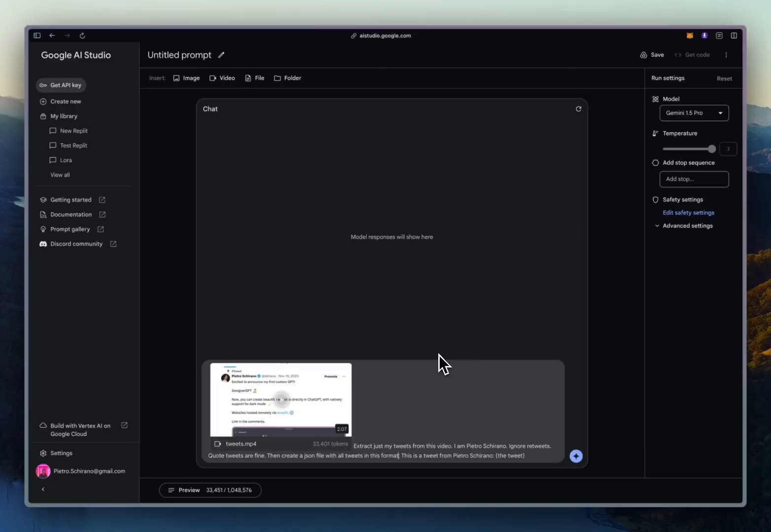
Task: Click View all in library
Action: click(x=60, y=175)
